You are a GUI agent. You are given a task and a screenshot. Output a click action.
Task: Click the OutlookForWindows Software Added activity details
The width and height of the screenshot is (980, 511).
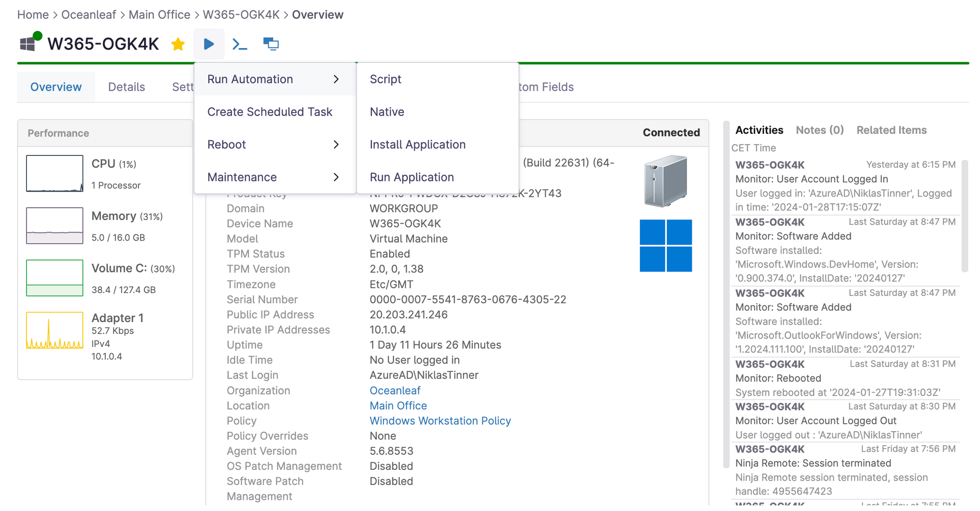(x=828, y=336)
